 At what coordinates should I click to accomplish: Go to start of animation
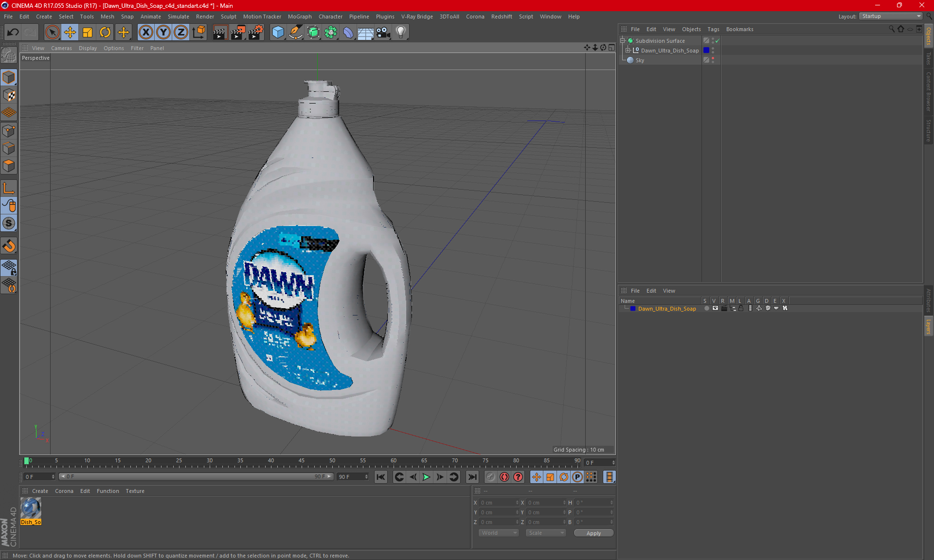click(380, 477)
